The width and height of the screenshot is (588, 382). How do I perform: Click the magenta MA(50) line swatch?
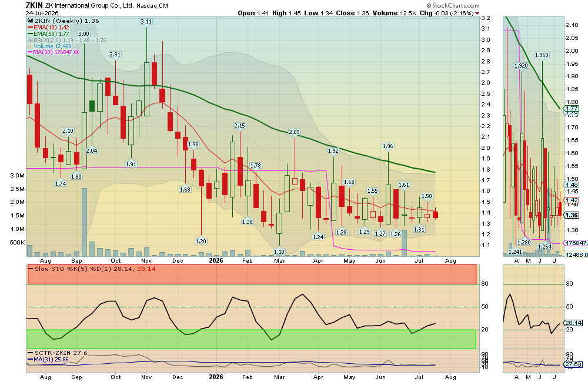[30, 52]
